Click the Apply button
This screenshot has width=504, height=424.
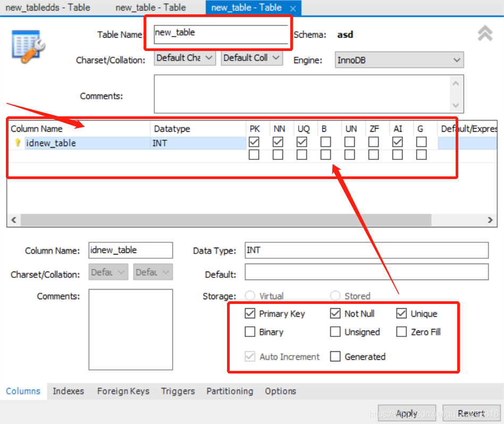(x=407, y=413)
